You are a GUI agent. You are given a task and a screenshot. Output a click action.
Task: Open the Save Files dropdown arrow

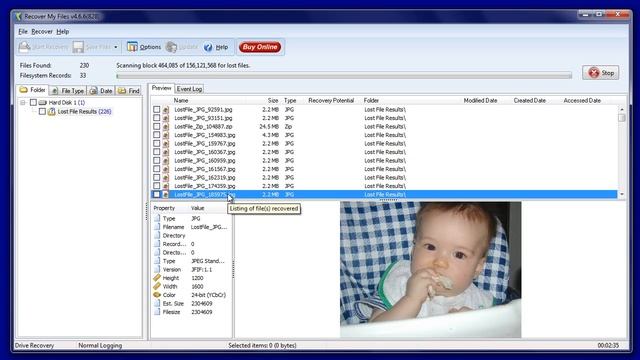[x=116, y=47]
